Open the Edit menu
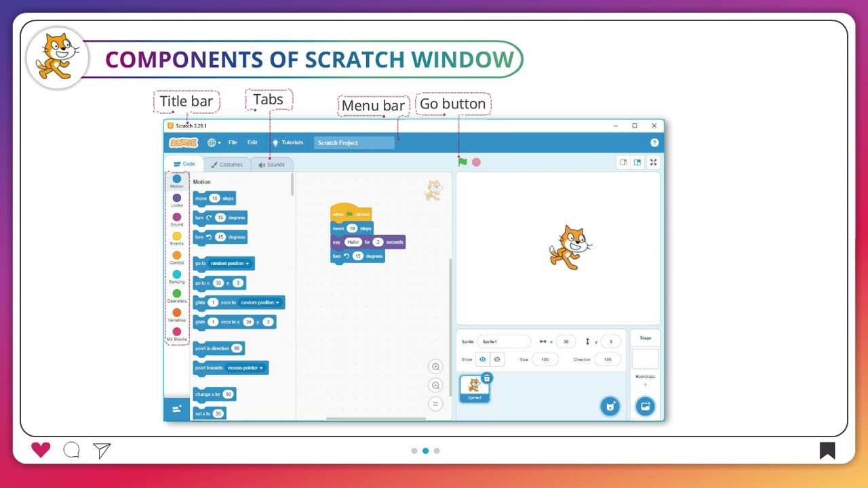Image resolution: width=868 pixels, height=488 pixels. click(x=252, y=142)
